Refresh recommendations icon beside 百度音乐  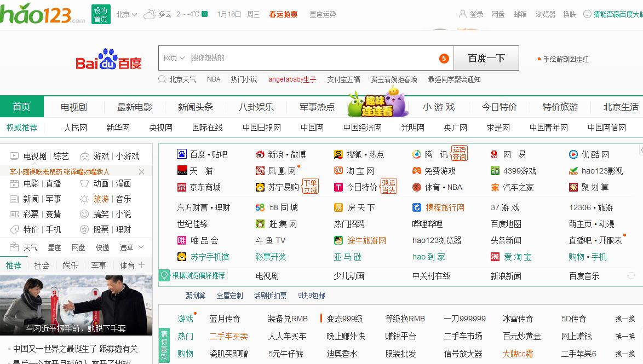click(631, 276)
